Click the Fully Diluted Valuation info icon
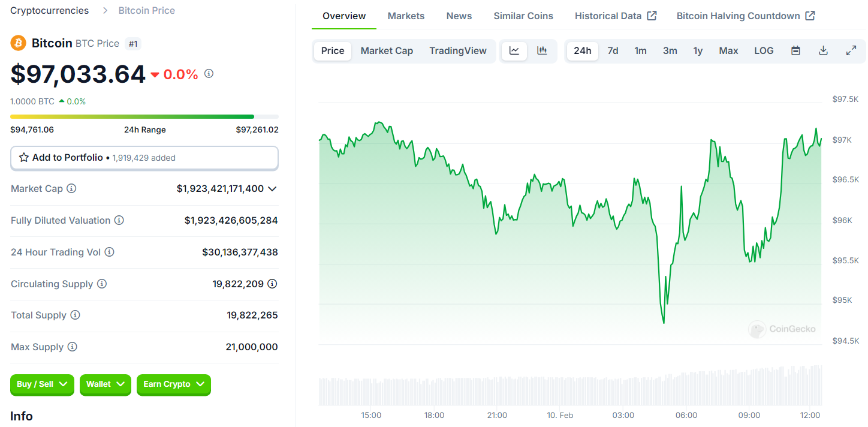Screen dimensions: 868x427 pos(119,220)
